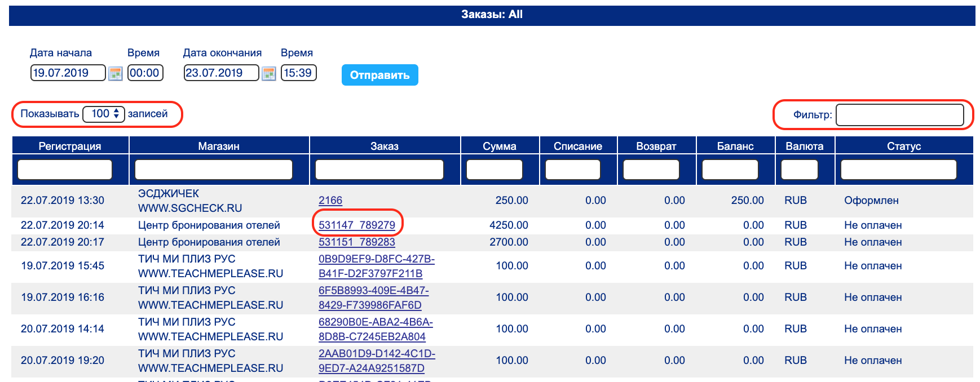Open order link 531151_789283
Screen dimensions: 980x382
[x=357, y=242]
